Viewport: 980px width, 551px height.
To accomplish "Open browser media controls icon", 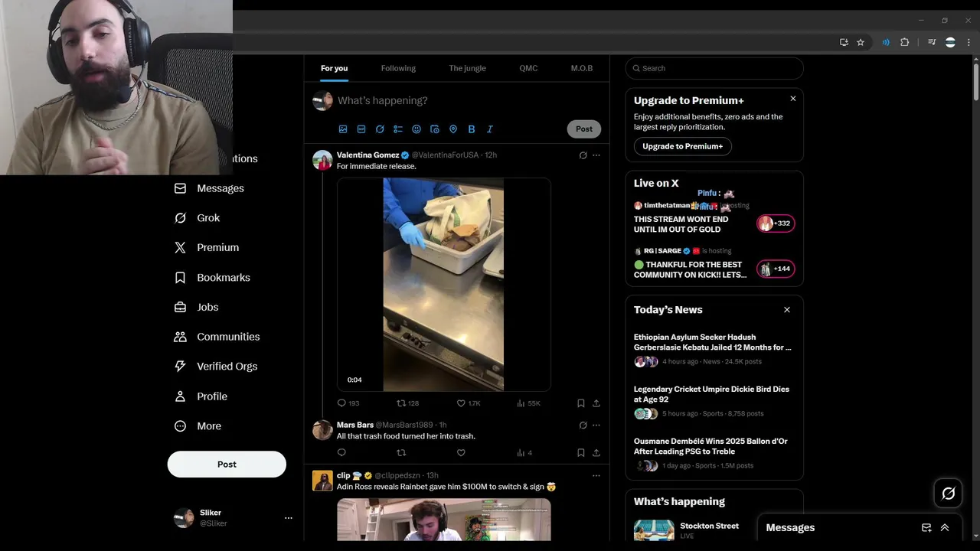I will [x=932, y=42].
